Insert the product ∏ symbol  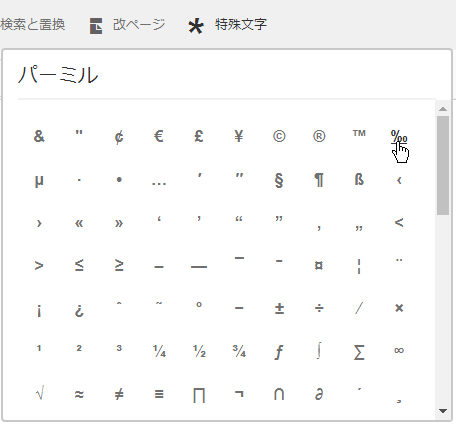tap(199, 395)
